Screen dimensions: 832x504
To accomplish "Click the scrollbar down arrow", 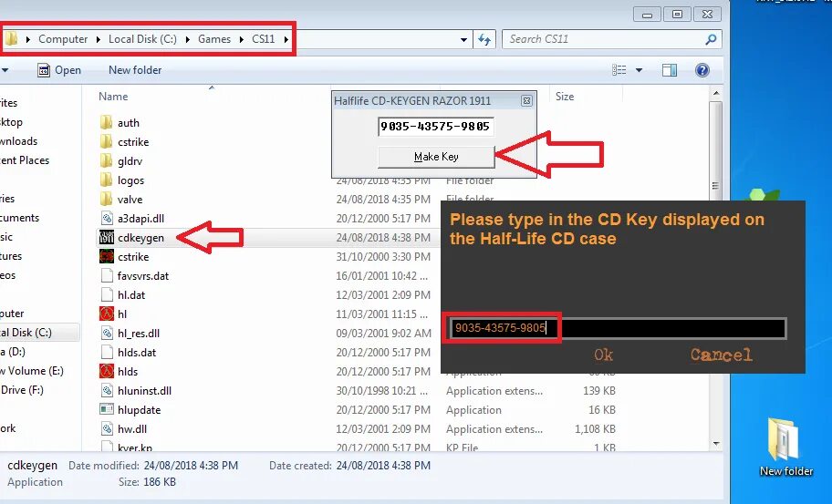I will tap(716, 444).
